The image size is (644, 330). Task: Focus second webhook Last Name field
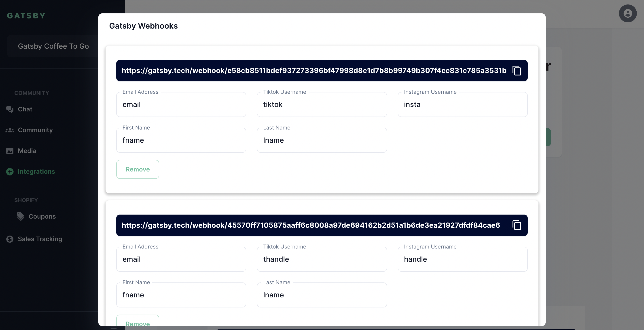[x=322, y=295]
